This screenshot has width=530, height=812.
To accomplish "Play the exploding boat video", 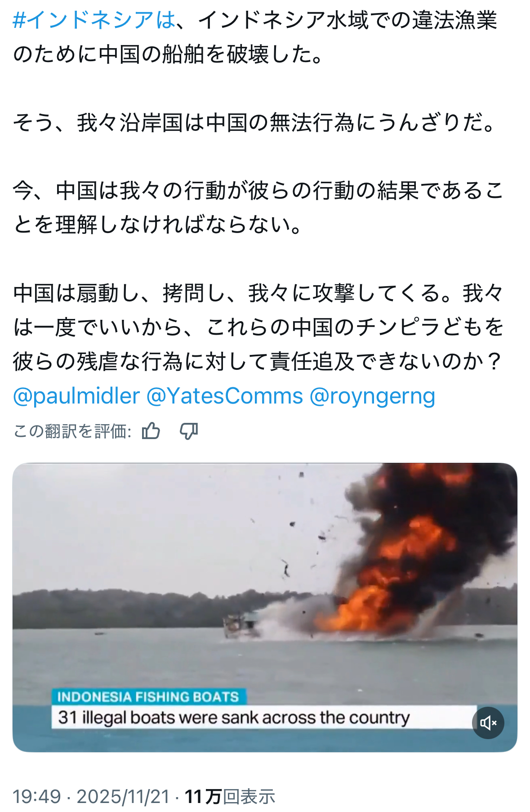I will click(x=265, y=607).
